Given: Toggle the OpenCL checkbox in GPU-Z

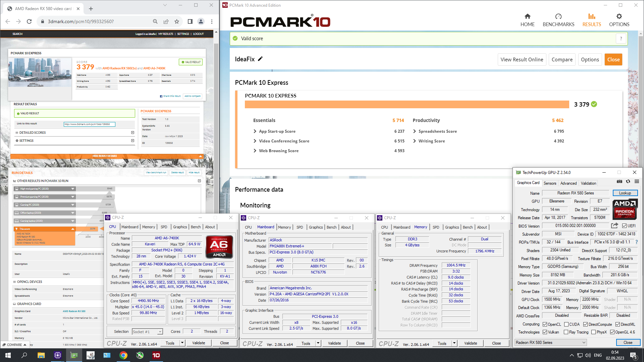Looking at the screenshot, I should 545,324.
